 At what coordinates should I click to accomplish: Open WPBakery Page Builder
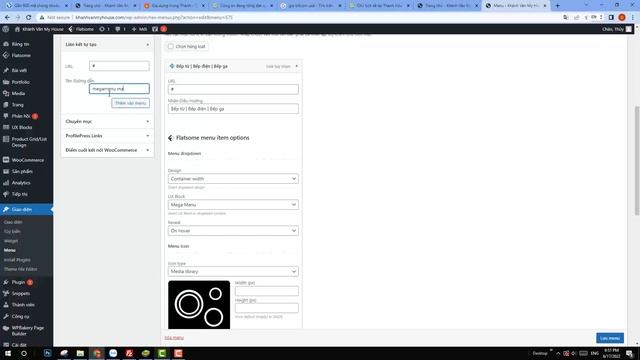(x=28, y=331)
